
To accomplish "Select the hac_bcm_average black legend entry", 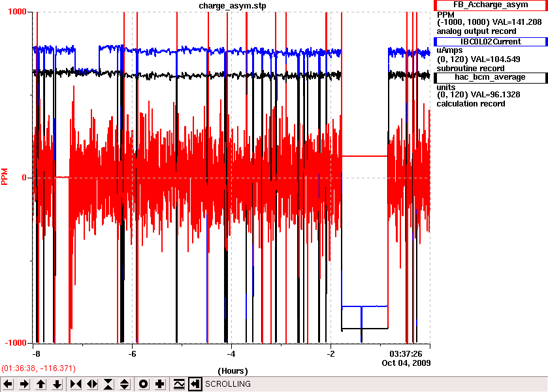I will tap(491, 77).
